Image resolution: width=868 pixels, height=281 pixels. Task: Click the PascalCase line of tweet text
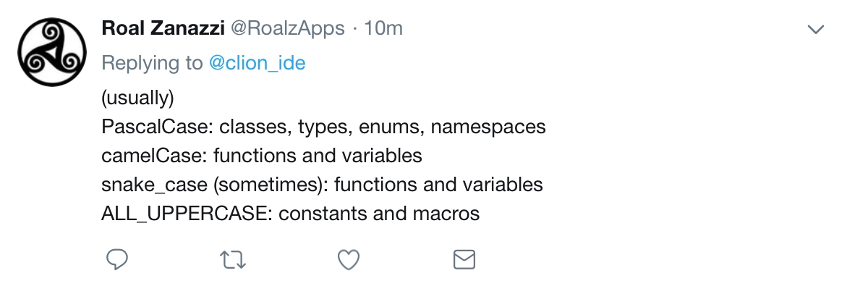pos(323,127)
